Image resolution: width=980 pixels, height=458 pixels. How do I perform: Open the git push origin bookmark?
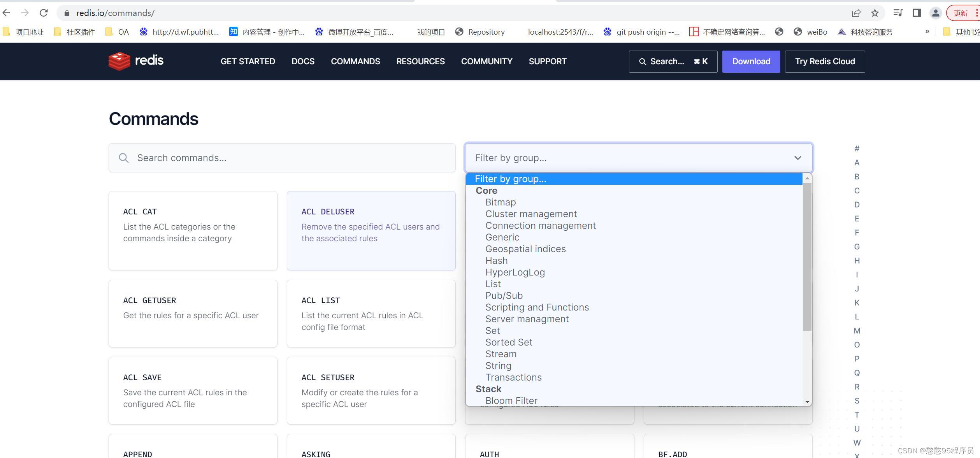pos(641,32)
